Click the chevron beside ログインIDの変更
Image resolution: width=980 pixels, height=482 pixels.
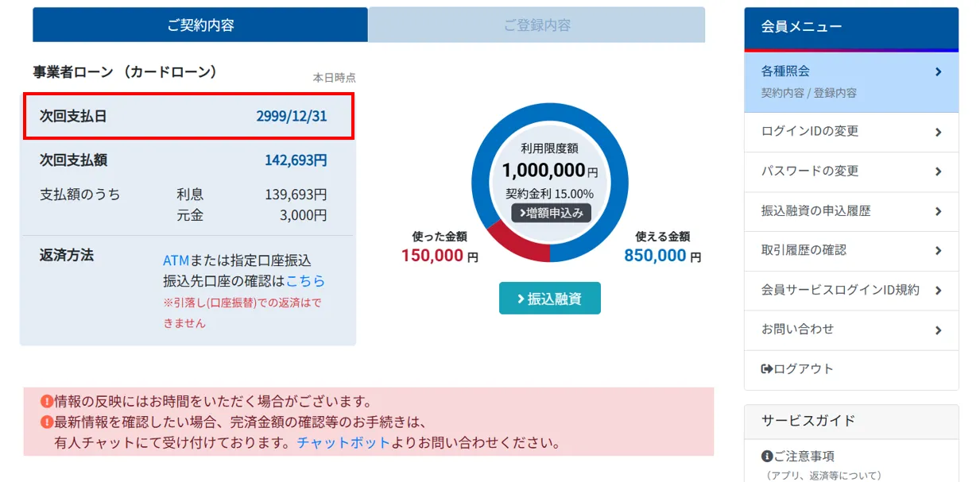[x=939, y=132]
